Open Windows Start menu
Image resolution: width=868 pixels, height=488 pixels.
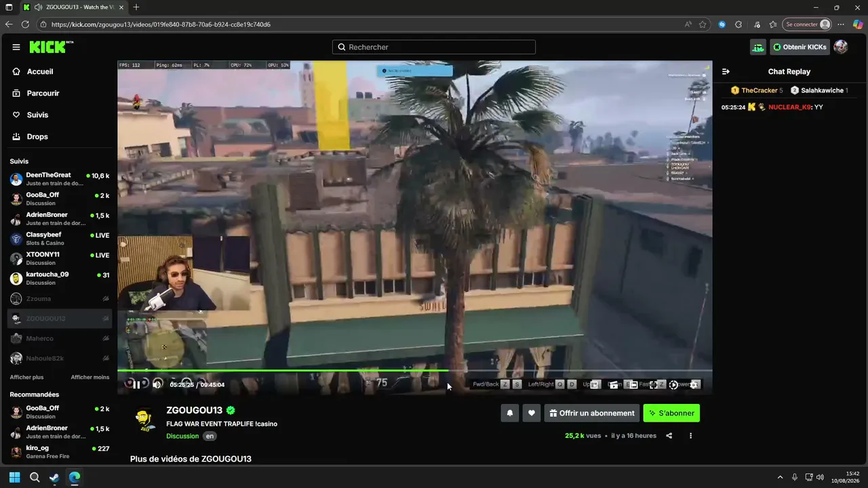pos(15,477)
